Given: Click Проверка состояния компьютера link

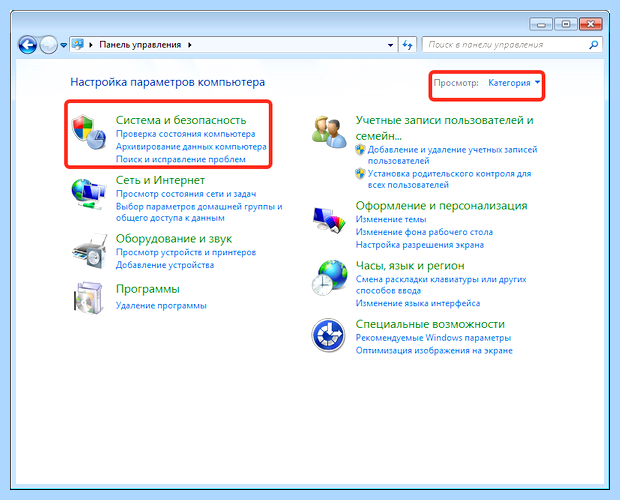Looking at the screenshot, I should [x=185, y=134].
